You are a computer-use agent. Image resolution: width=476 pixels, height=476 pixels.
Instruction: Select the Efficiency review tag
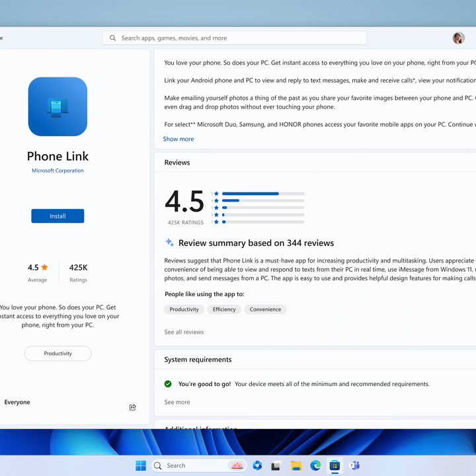(224, 309)
